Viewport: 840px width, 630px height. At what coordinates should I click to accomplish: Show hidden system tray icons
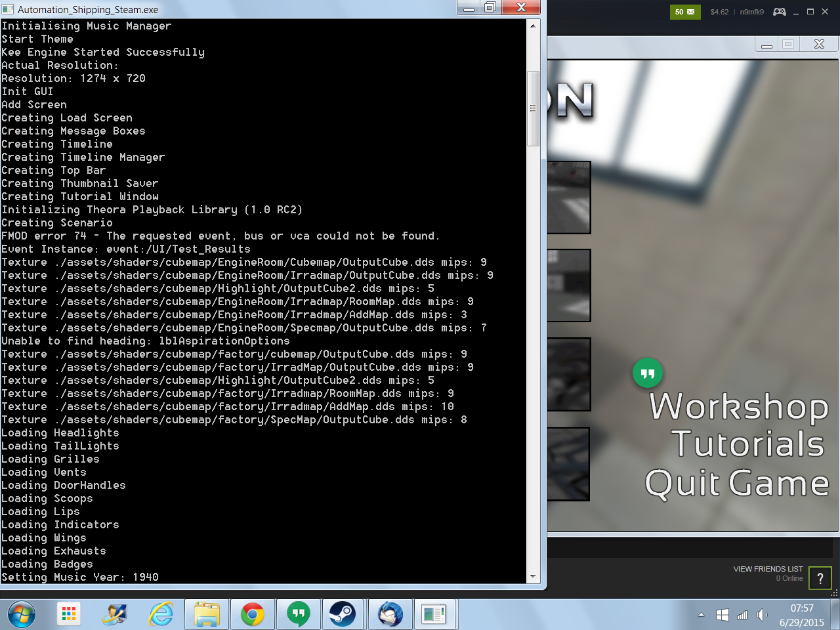click(x=701, y=615)
